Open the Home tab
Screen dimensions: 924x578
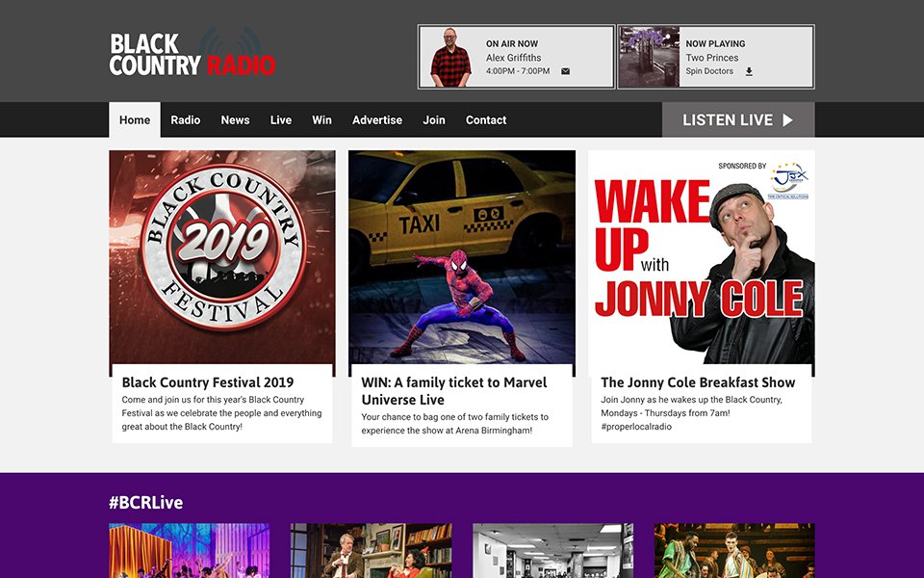(135, 119)
